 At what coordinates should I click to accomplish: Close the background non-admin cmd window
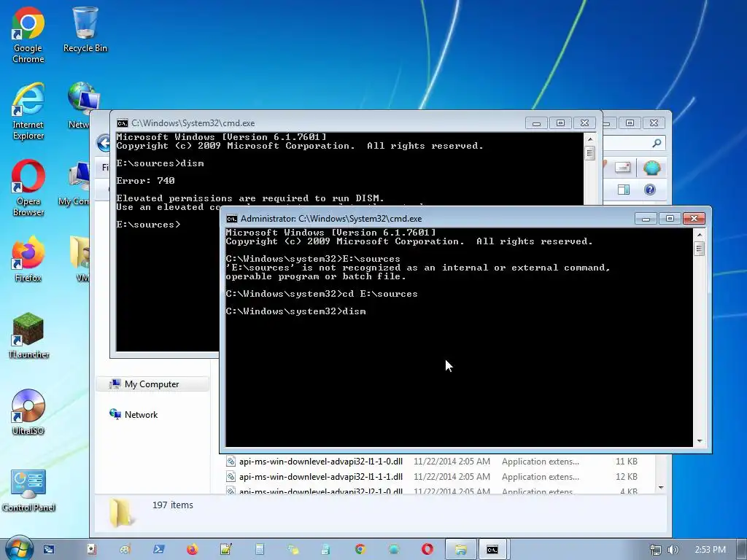tap(584, 123)
